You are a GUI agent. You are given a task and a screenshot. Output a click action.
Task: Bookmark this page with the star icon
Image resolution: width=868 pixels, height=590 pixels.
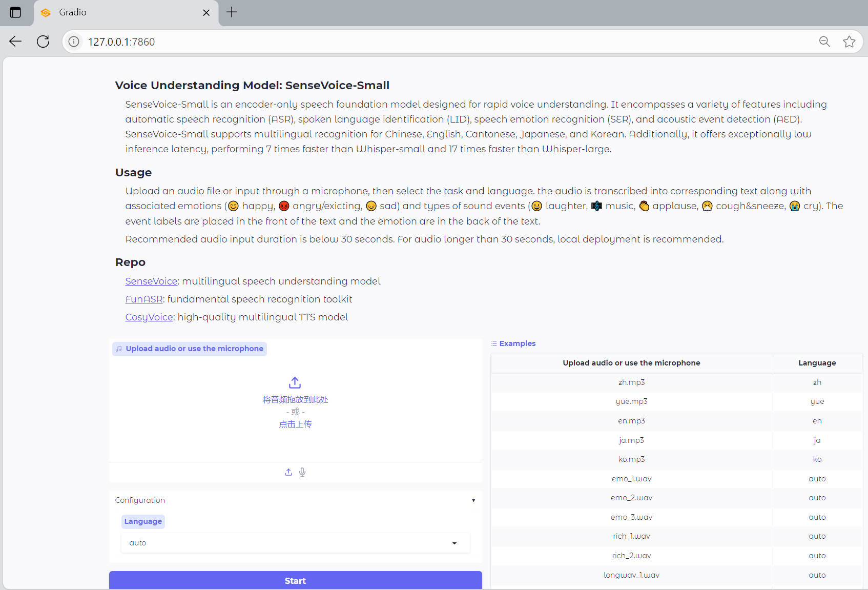pos(849,42)
